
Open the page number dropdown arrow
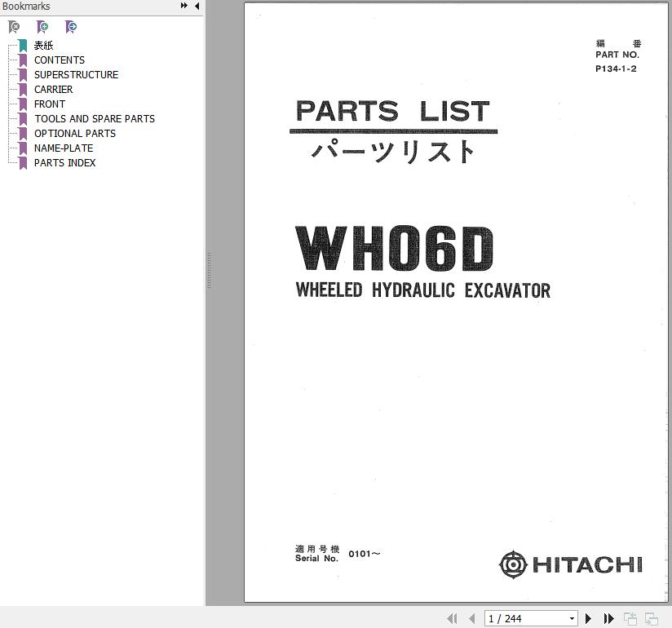coord(573,618)
